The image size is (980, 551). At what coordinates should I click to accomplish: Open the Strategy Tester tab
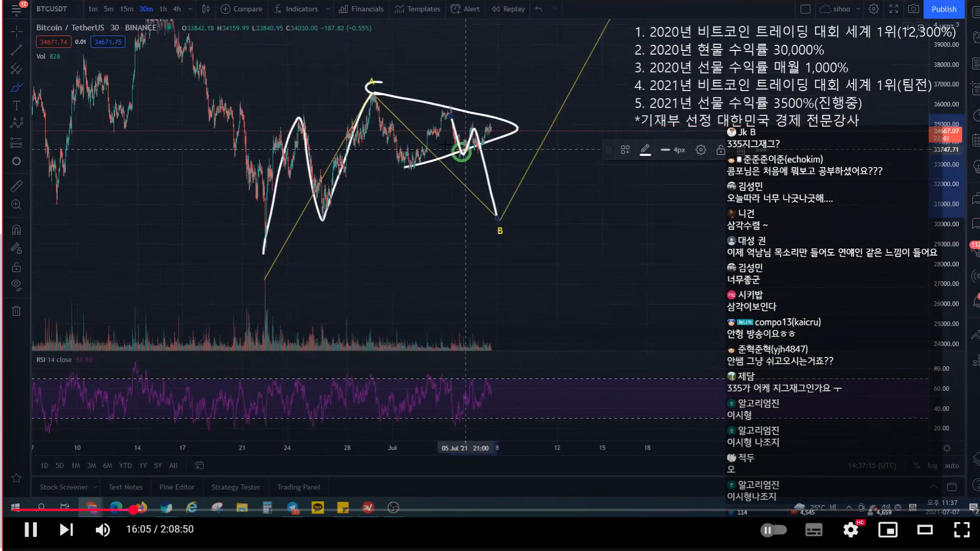(236, 487)
